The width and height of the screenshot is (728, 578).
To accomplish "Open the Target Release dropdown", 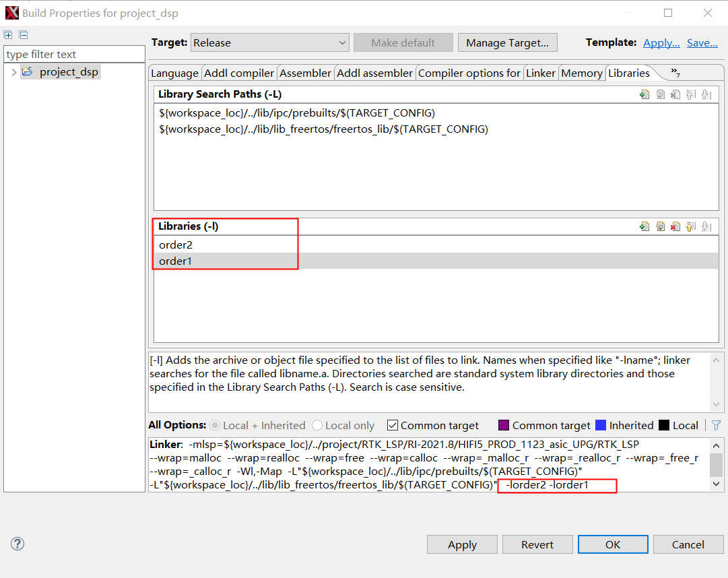I will 269,42.
